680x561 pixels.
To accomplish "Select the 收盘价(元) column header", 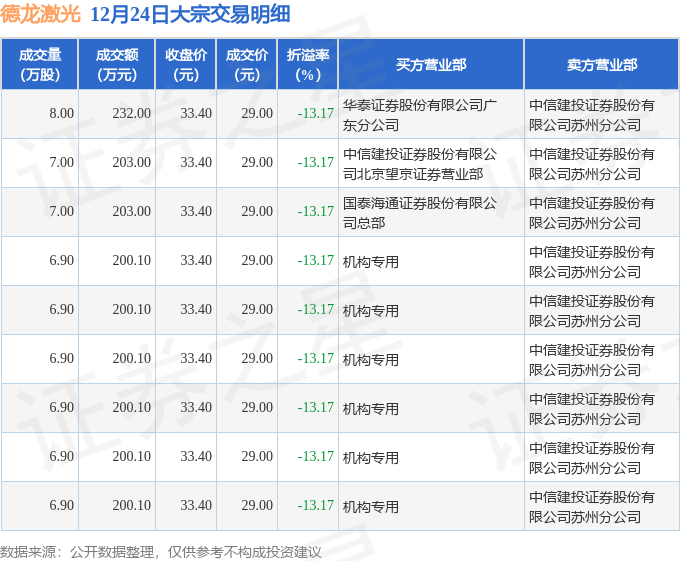I will click(186, 65).
